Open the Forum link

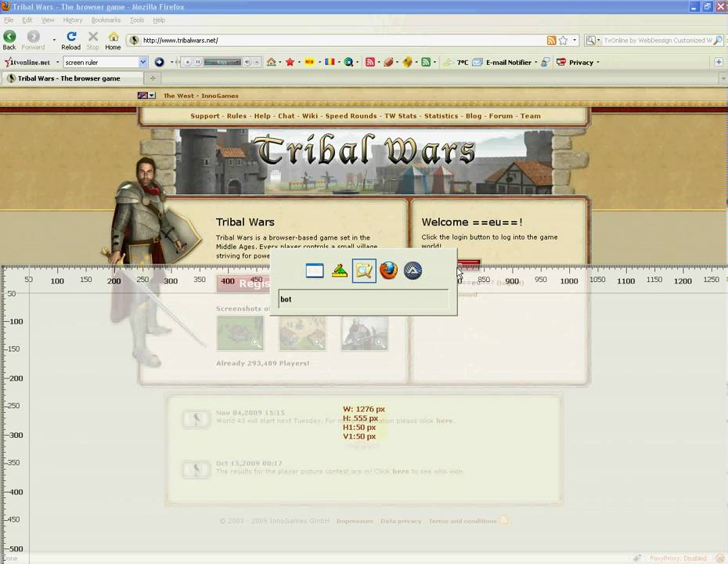[501, 116]
